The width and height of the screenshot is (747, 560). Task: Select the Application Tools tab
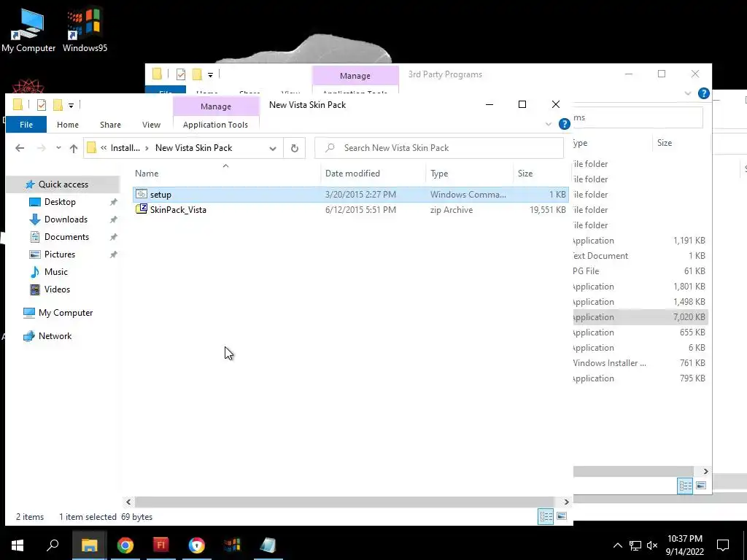(x=215, y=125)
